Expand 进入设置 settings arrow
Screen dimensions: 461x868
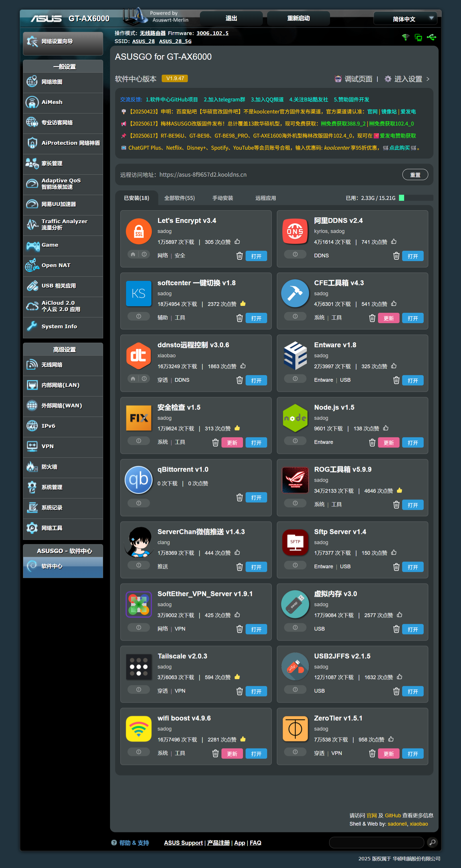pyautogui.click(x=428, y=79)
